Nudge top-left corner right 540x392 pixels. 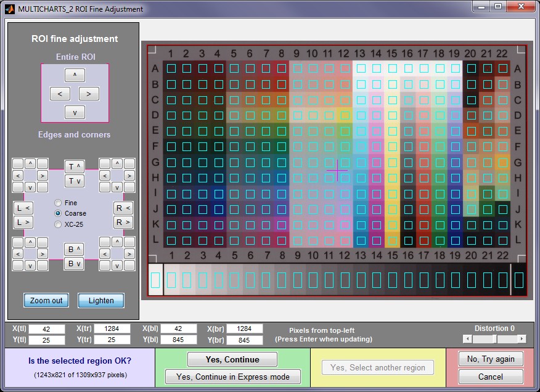click(x=43, y=176)
